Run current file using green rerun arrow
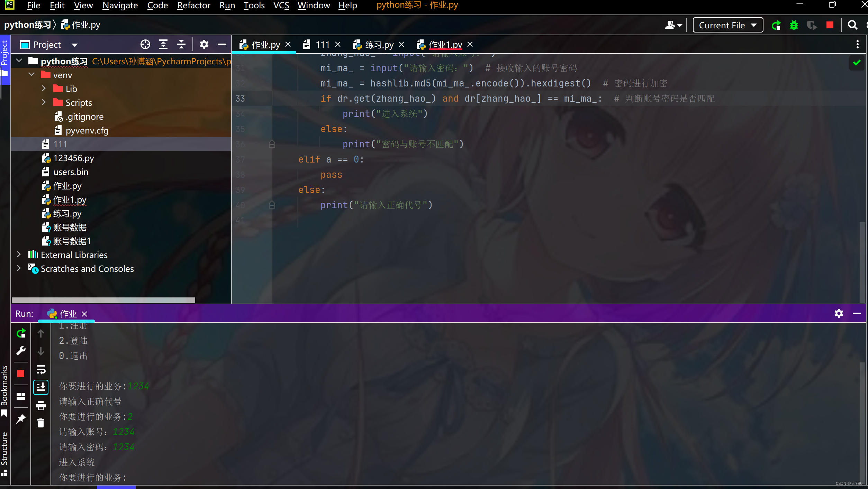This screenshot has width=868, height=489. click(776, 25)
